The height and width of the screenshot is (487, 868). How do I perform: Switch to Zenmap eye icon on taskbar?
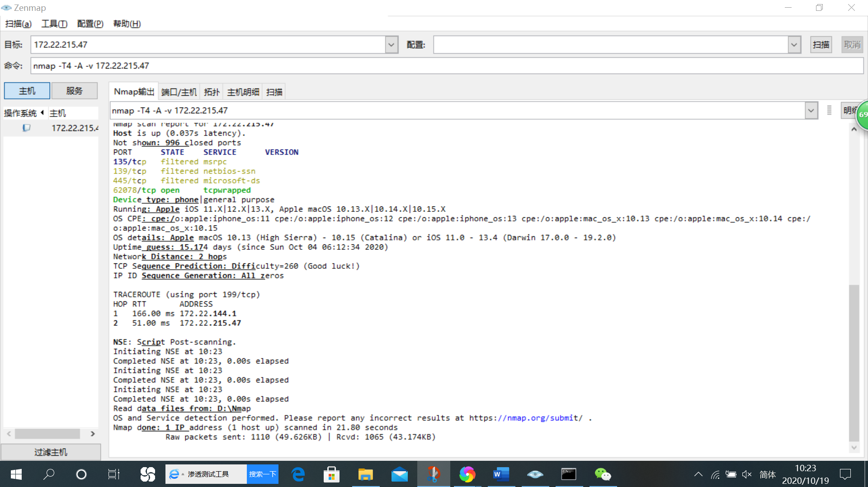point(535,474)
